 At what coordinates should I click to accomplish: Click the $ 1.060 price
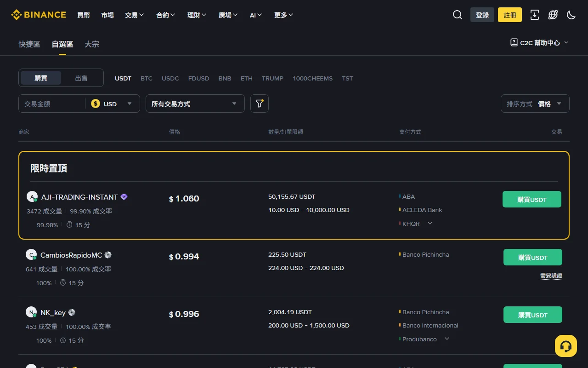[x=184, y=199]
